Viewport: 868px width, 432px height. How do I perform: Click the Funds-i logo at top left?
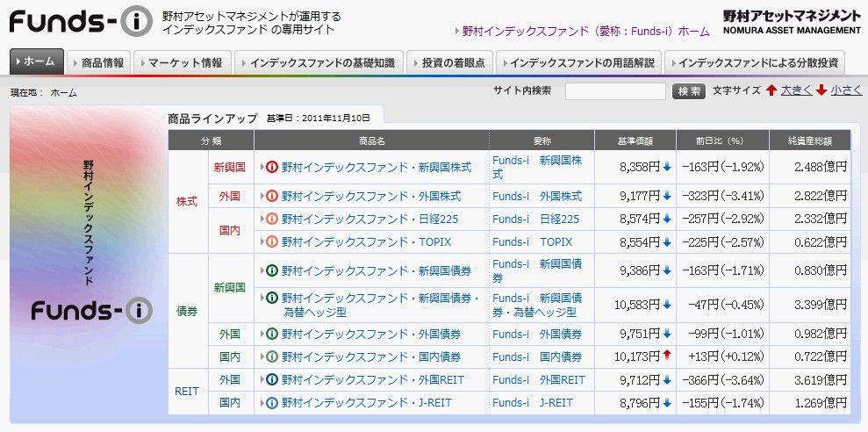(81, 22)
